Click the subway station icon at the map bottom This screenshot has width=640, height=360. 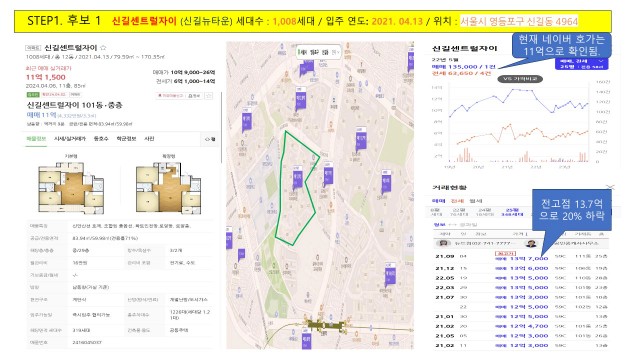coord(325,325)
